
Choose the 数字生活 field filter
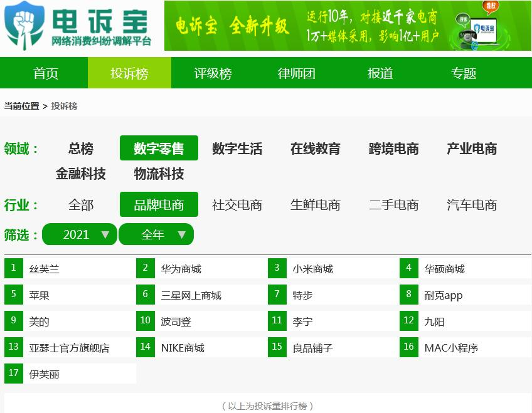(237, 148)
